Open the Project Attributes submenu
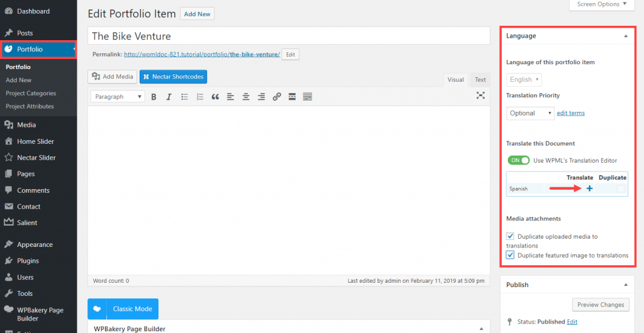Viewport: 644px width, 333px height. [x=30, y=106]
